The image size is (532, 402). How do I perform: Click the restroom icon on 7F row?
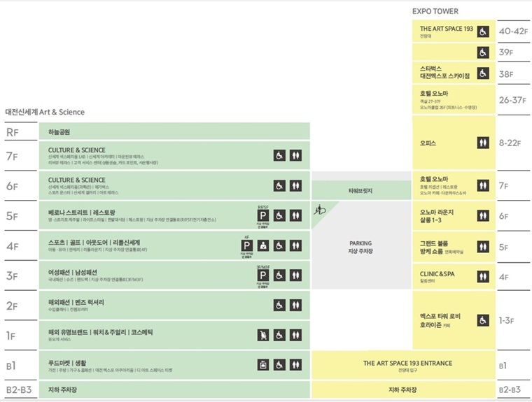[x=295, y=156]
